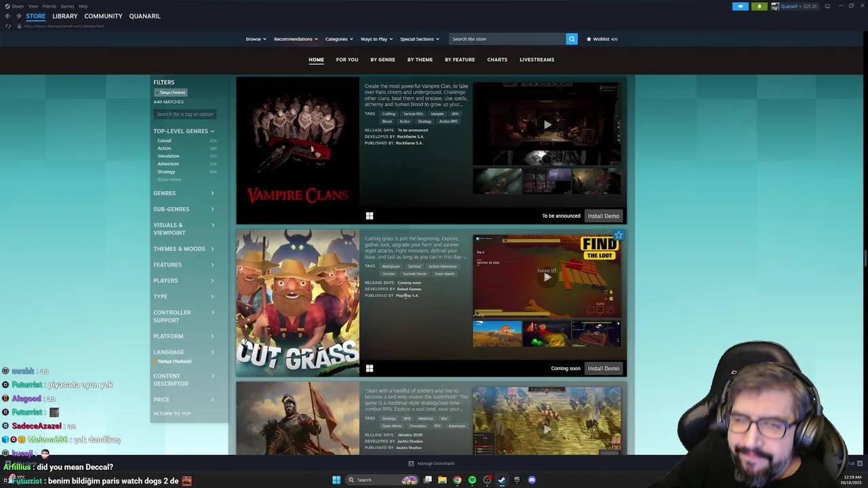868x488 pixels.
Task: Click the tag search filter field
Action: pyautogui.click(x=184, y=114)
